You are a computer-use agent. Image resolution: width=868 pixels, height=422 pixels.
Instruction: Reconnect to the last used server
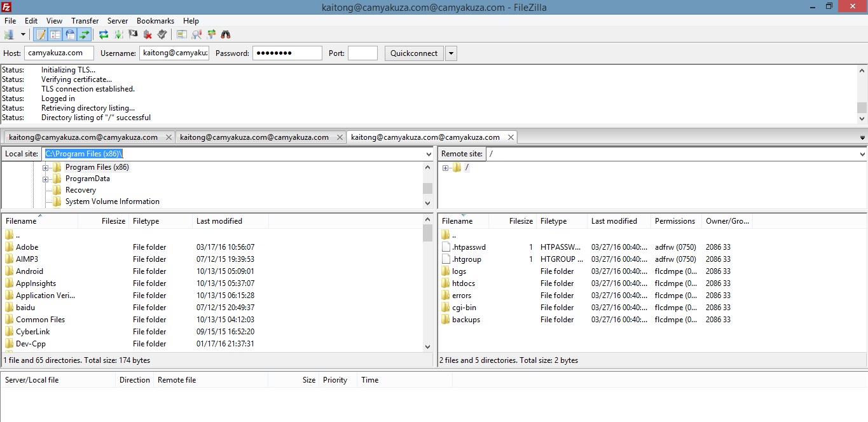[x=162, y=34]
